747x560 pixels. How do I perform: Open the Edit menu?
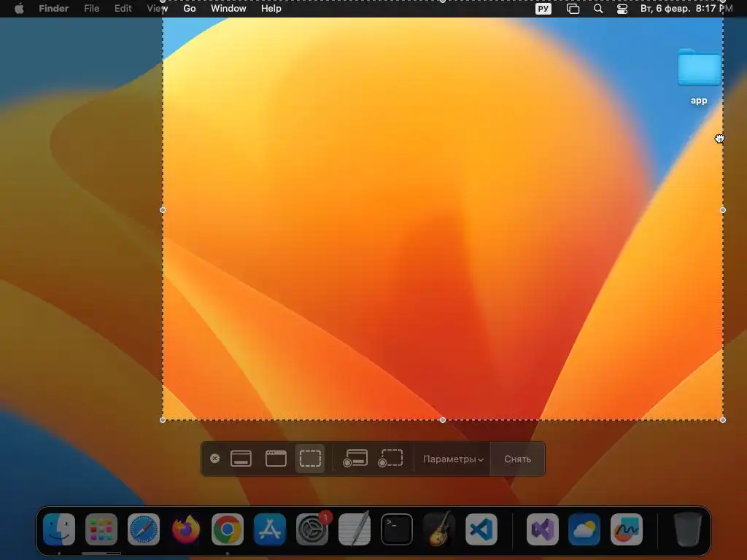(x=123, y=9)
